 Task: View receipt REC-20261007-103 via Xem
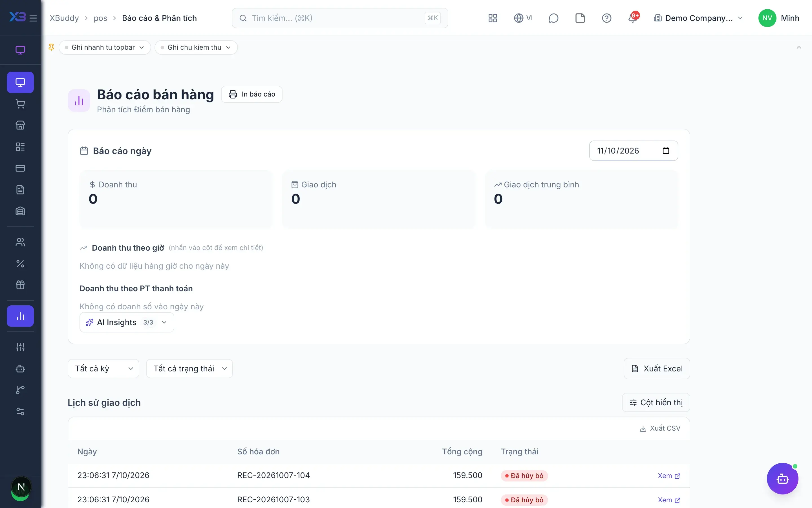[x=669, y=500]
